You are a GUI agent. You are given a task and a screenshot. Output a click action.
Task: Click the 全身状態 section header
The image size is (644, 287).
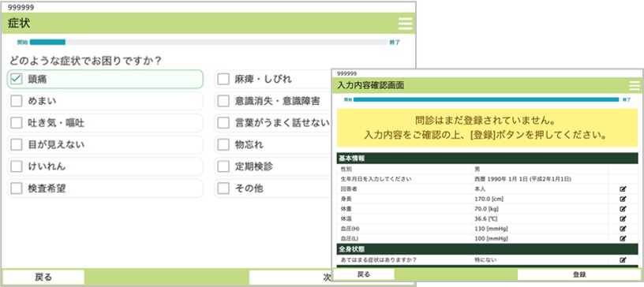click(x=488, y=249)
